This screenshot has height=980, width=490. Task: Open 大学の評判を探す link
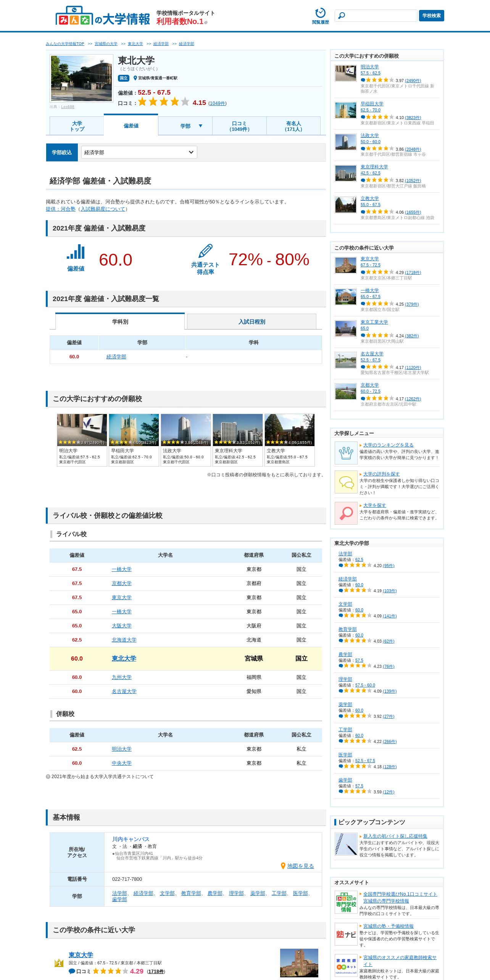point(381,474)
